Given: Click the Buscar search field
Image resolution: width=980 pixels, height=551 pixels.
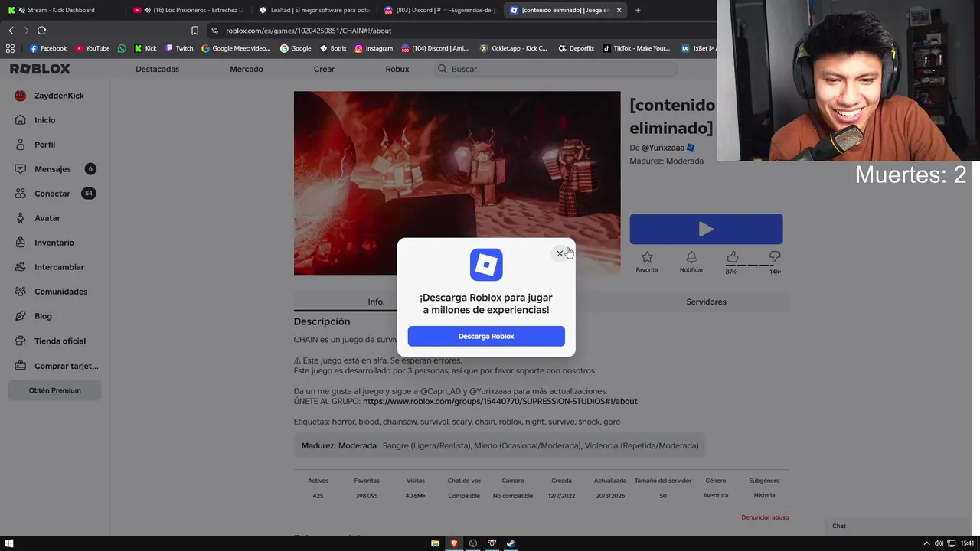Looking at the screenshot, I should click(x=555, y=69).
